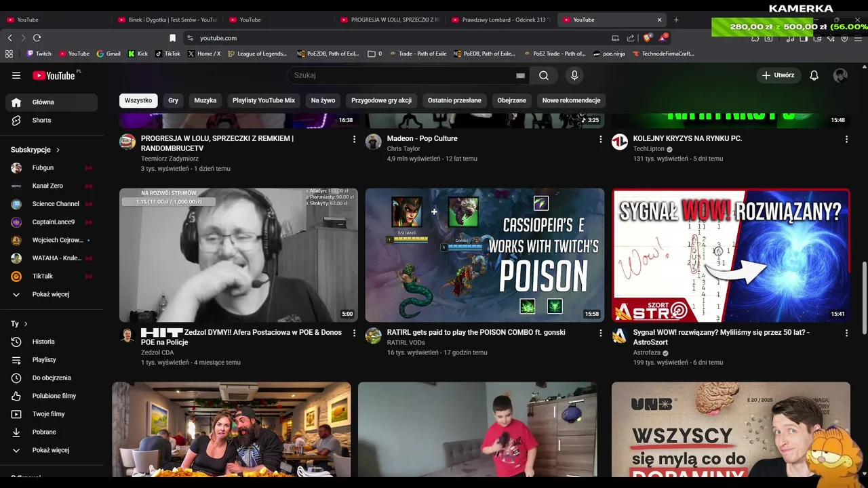The width and height of the screenshot is (868, 488).
Task: Open the poe.ninja bookmark
Action: pyautogui.click(x=609, y=54)
